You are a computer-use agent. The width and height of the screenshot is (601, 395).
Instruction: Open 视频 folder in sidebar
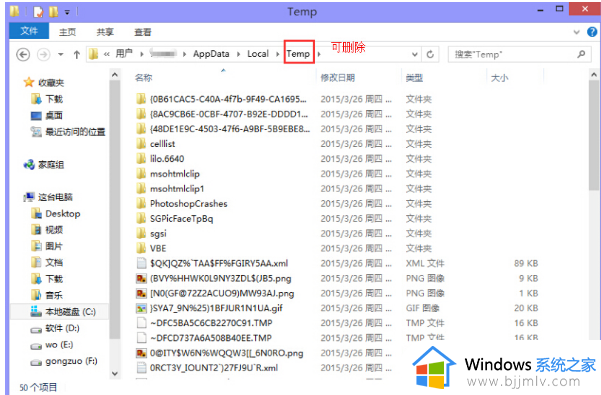pyautogui.click(x=54, y=229)
